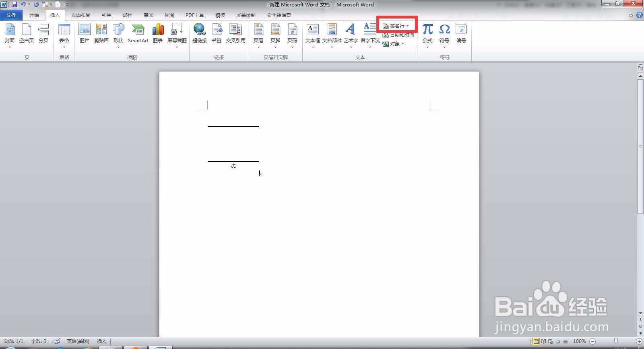Open the undo history dropdown

tap(29, 4)
